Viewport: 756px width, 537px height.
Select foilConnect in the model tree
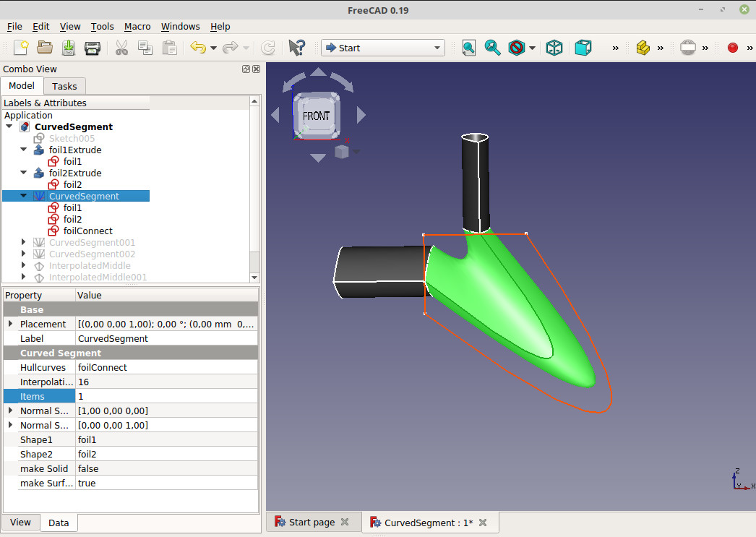point(87,231)
